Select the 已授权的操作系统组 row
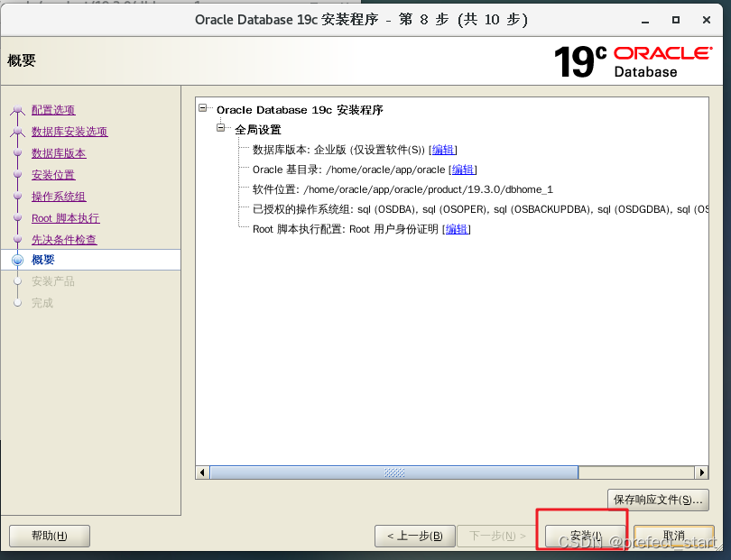 [480, 209]
